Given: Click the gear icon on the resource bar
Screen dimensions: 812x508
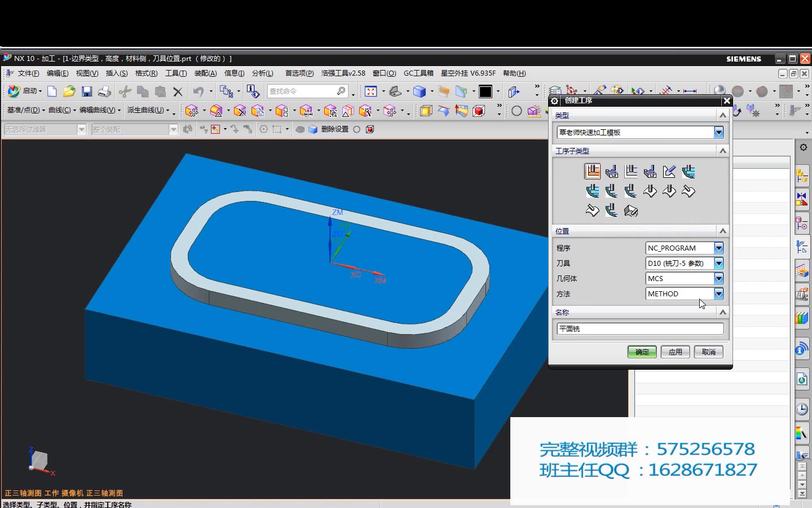Looking at the screenshot, I should click(803, 147).
